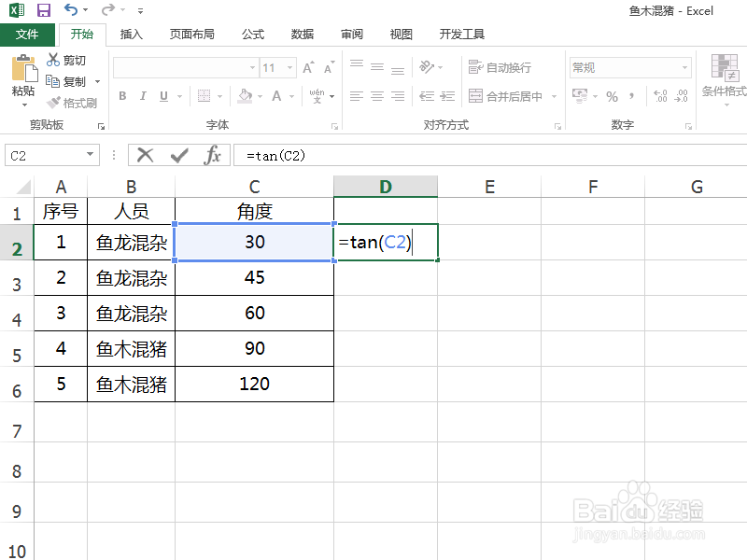Click column D header
This screenshot has height=560, width=747.
tap(386, 186)
